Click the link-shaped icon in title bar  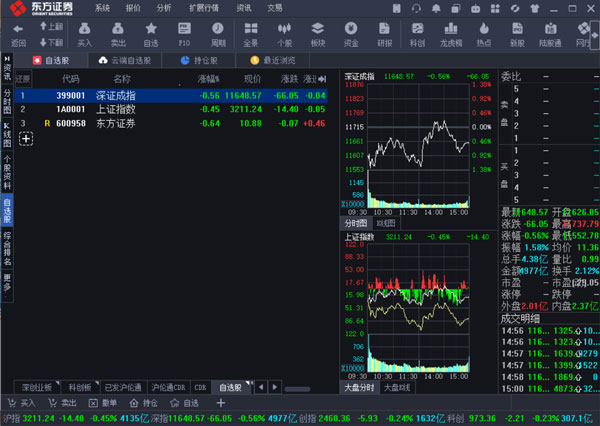click(x=515, y=8)
